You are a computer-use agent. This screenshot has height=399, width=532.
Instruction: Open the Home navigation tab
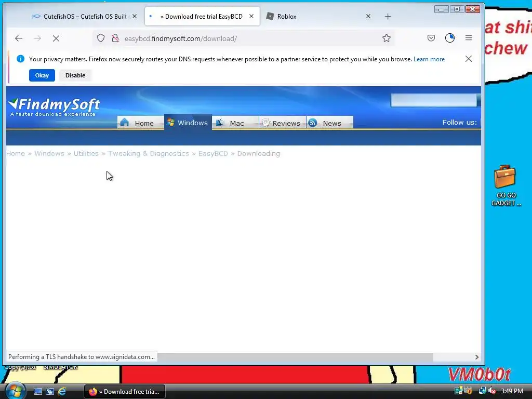point(140,123)
